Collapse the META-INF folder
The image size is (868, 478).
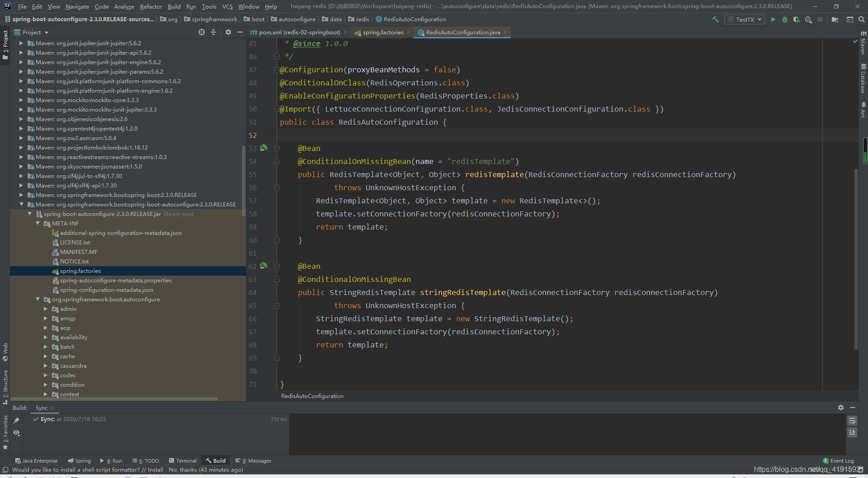[38, 224]
